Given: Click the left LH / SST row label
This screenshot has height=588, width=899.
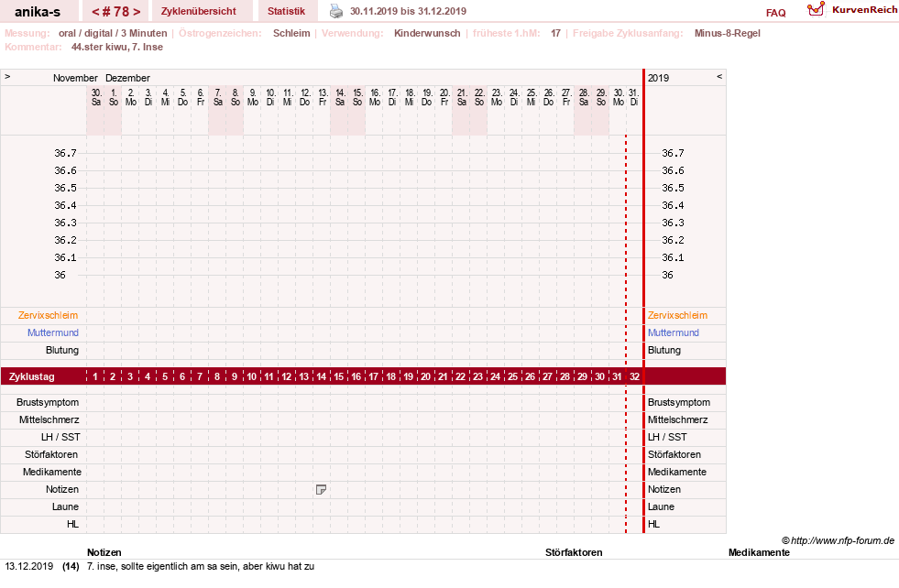Looking at the screenshot, I should [60, 437].
